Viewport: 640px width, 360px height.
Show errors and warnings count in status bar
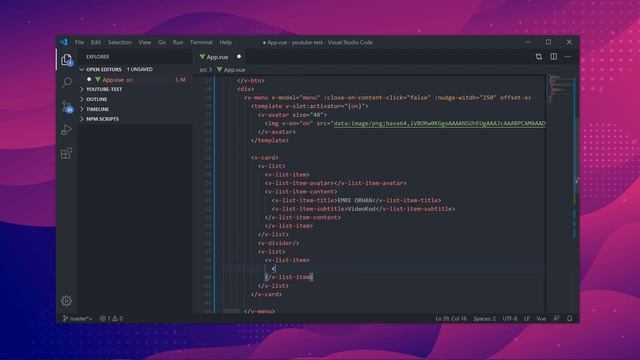pyautogui.click(x=111, y=318)
